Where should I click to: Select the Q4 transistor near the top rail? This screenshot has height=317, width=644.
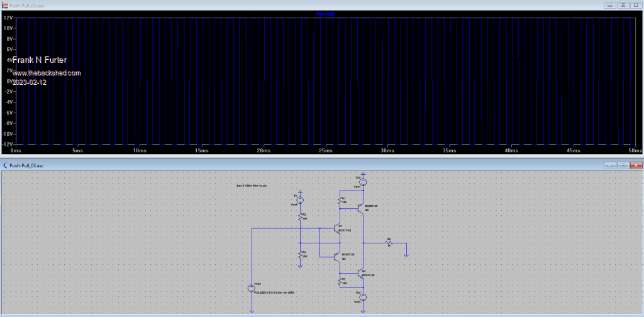click(361, 208)
